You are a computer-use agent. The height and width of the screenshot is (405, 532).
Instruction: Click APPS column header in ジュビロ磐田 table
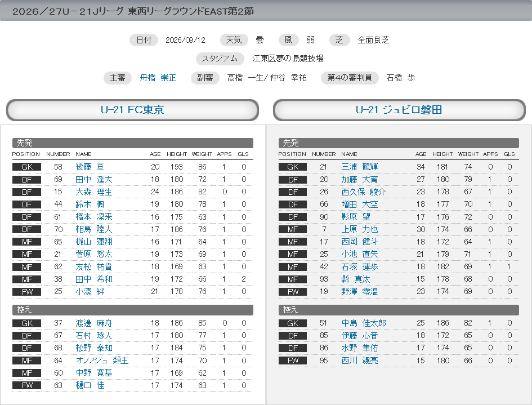pyautogui.click(x=490, y=154)
